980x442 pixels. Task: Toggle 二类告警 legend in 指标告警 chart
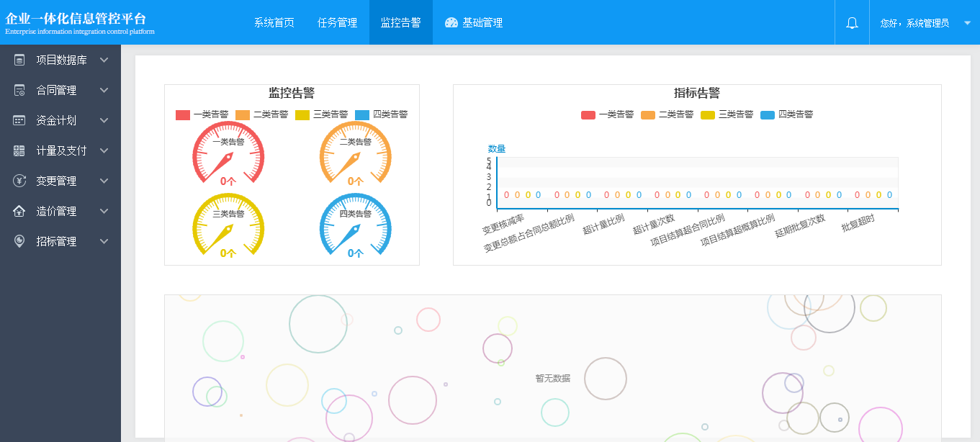667,114
